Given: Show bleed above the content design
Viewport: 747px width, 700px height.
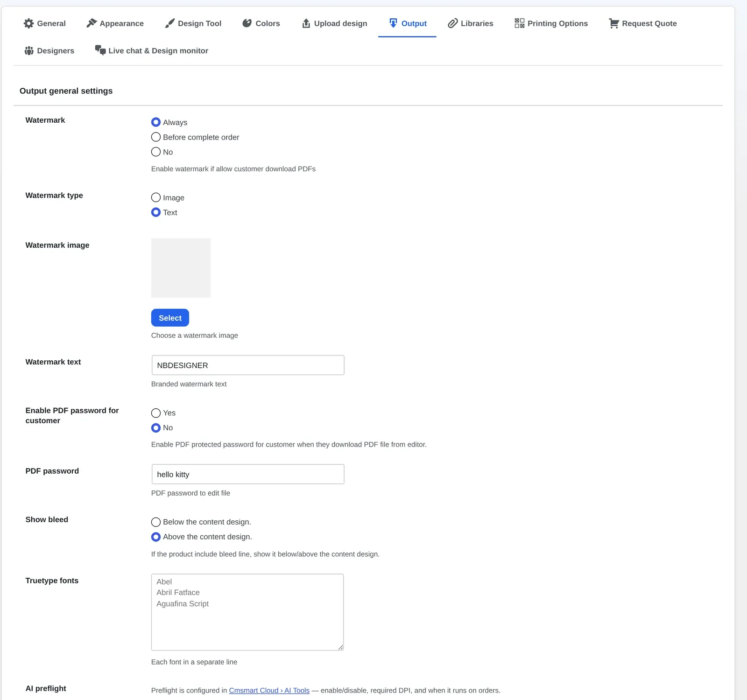Looking at the screenshot, I should pyautogui.click(x=156, y=537).
